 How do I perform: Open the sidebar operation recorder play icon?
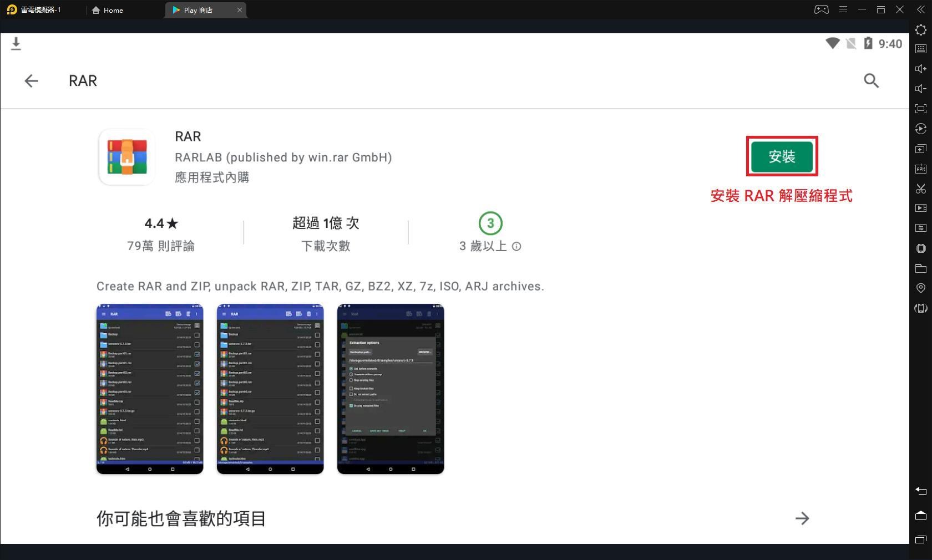(921, 129)
